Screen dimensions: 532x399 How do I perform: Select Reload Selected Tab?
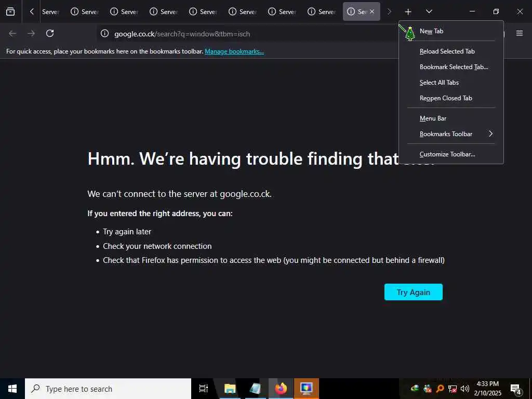[451, 51]
